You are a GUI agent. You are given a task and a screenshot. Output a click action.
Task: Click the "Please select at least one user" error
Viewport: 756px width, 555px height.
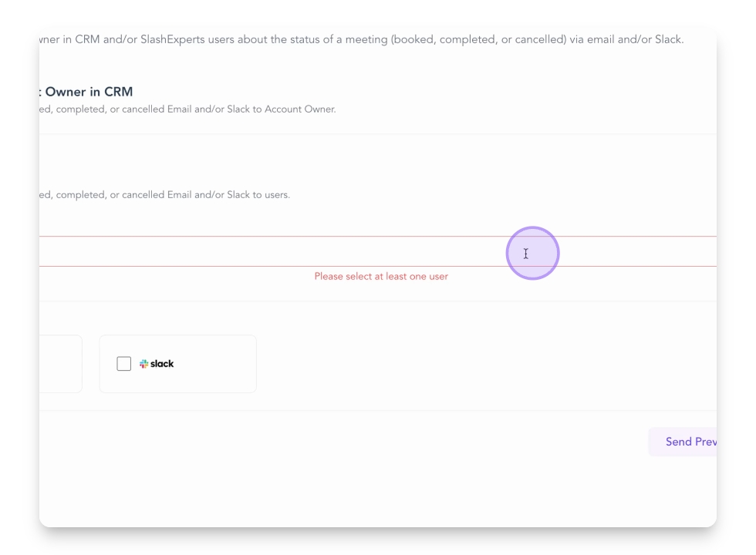click(x=381, y=277)
